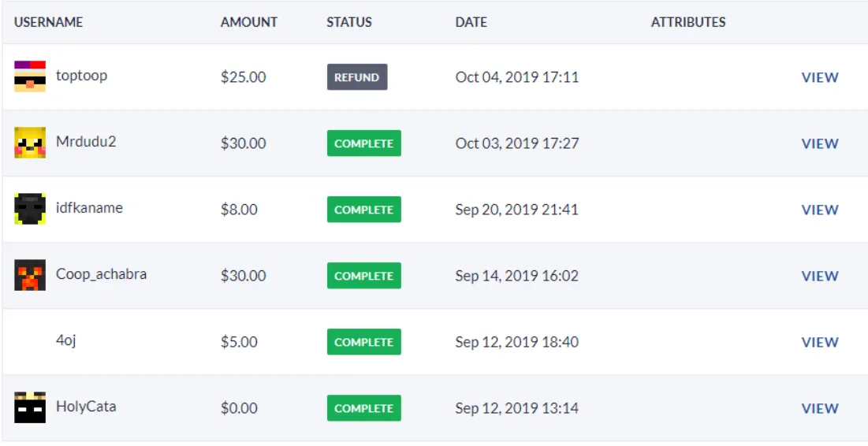The image size is (868, 446).
Task: Click the Complete badge for HolyCata
Action: pos(363,408)
